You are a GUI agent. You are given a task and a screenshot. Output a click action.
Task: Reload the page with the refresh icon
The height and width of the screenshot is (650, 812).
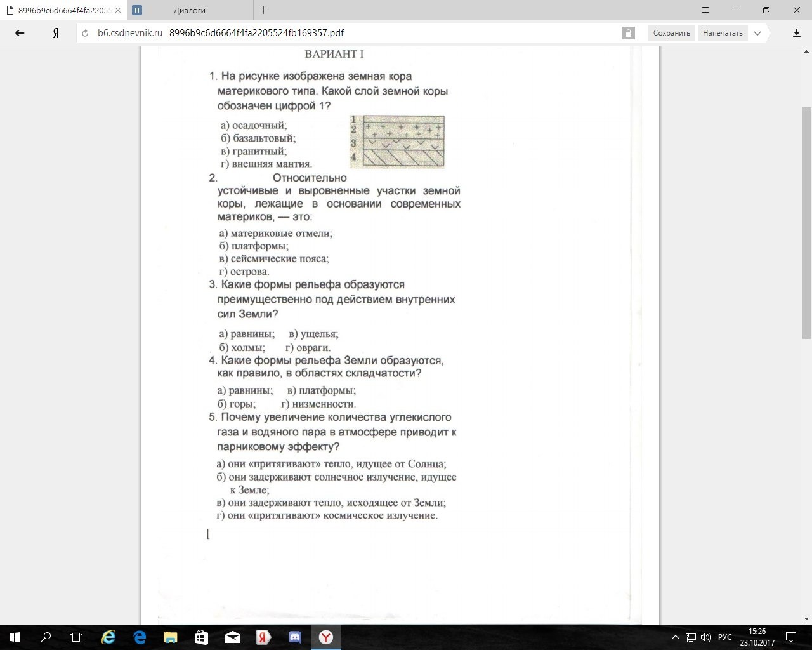(86, 33)
